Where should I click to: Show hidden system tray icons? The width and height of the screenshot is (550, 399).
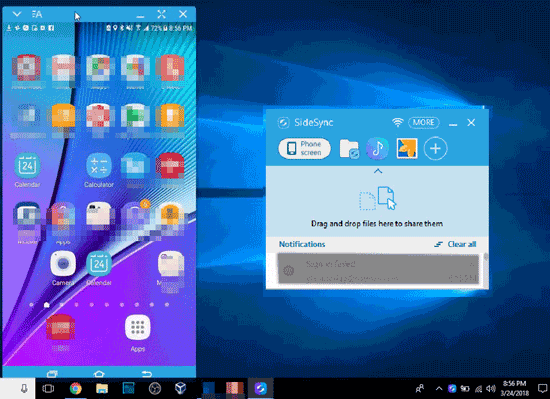(439, 388)
